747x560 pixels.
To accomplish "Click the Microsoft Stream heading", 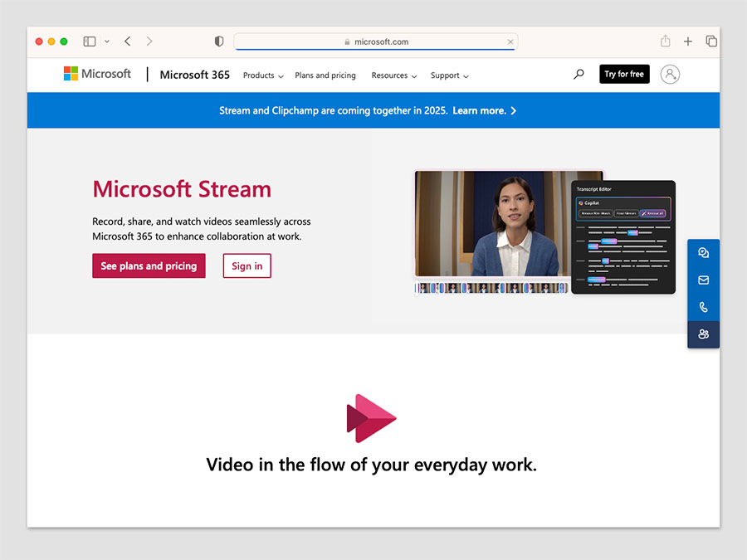I will (182, 189).
